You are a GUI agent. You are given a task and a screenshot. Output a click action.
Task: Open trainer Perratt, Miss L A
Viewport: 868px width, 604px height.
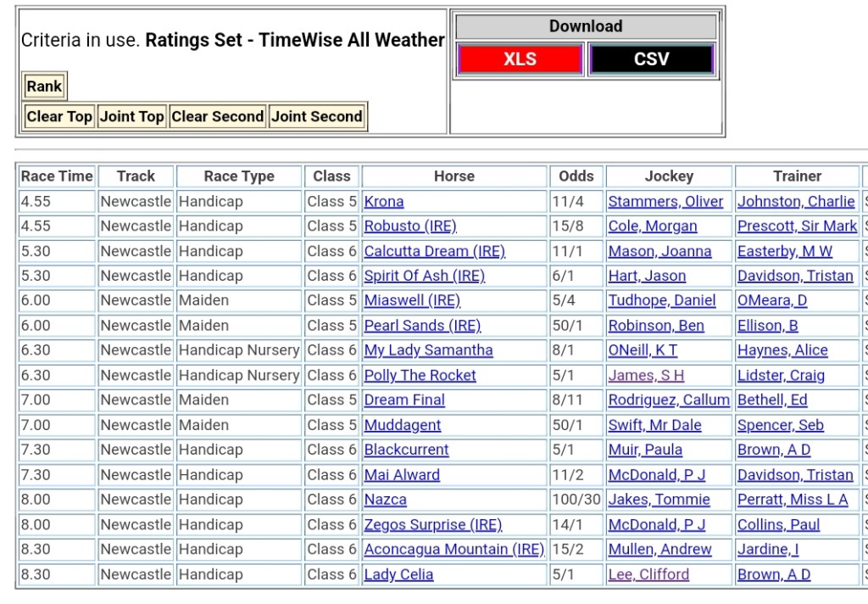click(x=793, y=501)
